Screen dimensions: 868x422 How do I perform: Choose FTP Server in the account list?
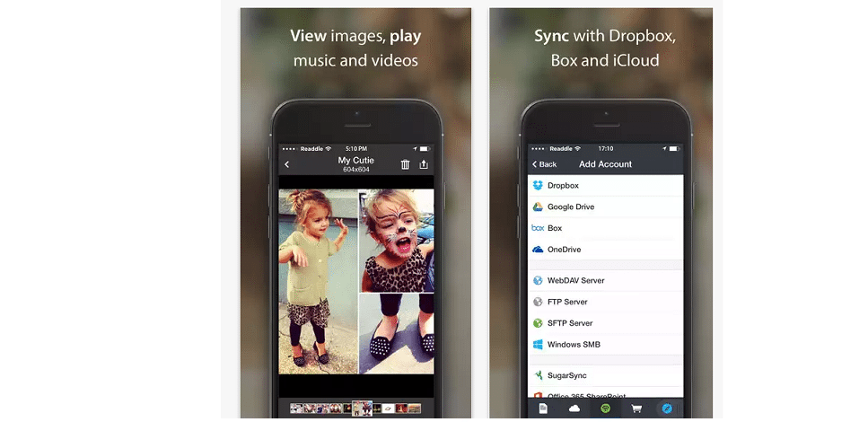pos(605,302)
